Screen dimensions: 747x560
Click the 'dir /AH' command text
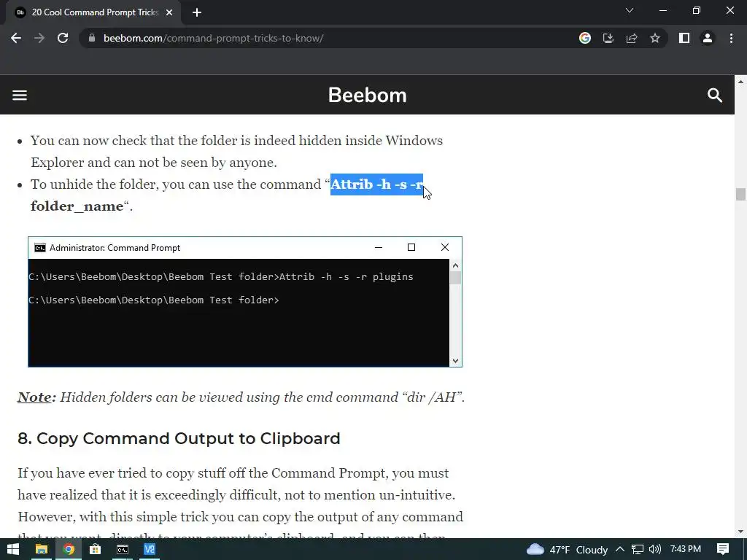pyautogui.click(x=432, y=397)
